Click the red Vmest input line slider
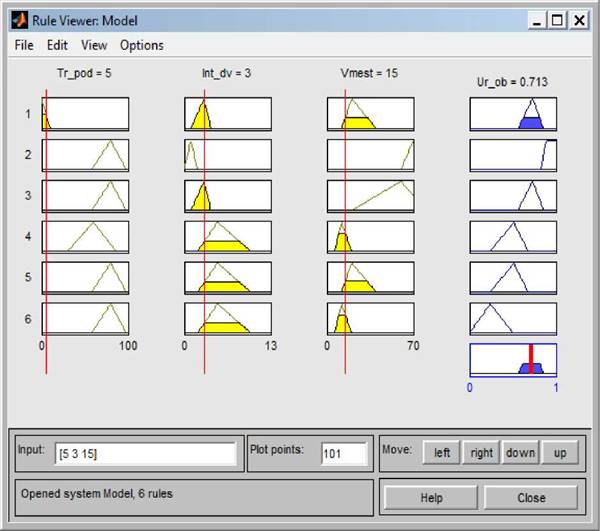Screen dimensions: 600x531 pos(345,231)
